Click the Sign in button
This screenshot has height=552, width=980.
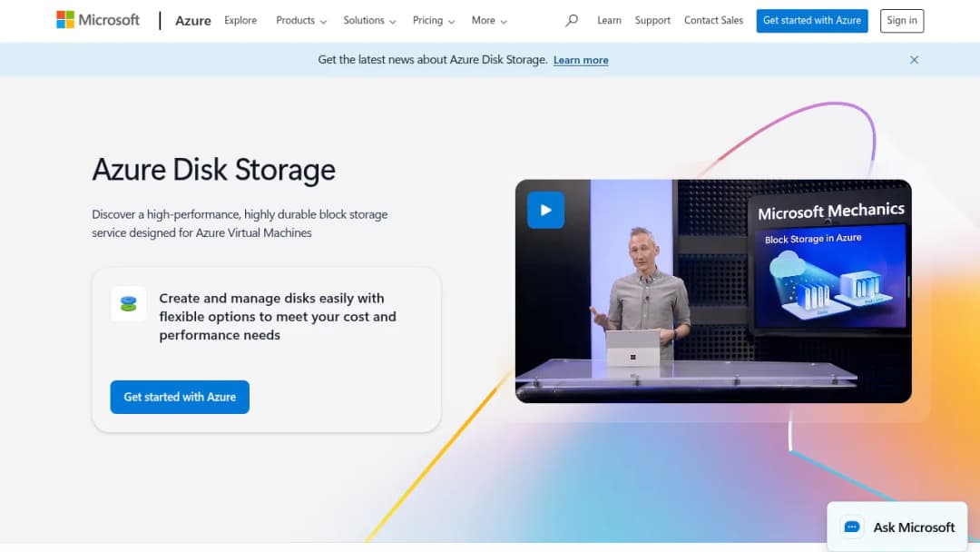[902, 21]
